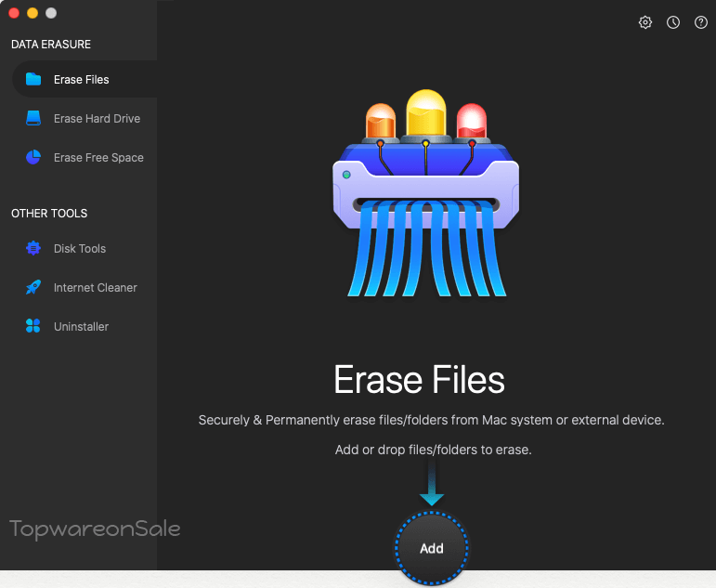Screen dimensions: 716x588
Task: Click the 'Securely & Permanently erase' description text
Action: pos(431,420)
